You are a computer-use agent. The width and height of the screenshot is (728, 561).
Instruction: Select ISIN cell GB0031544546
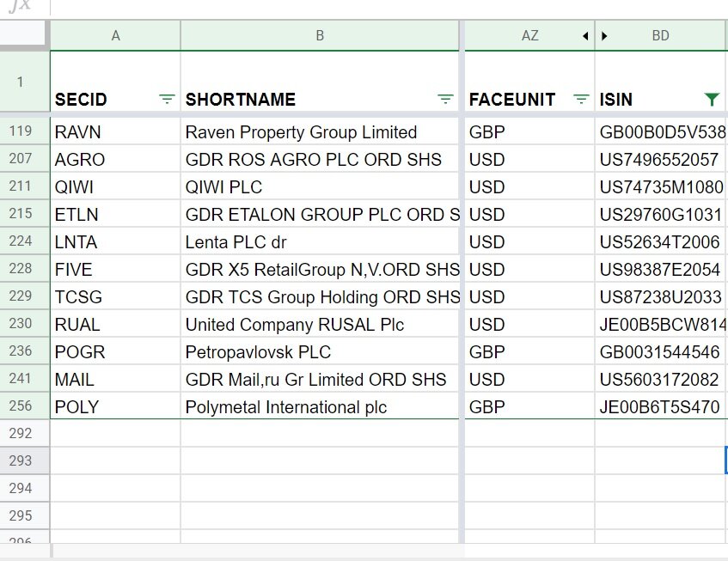point(660,351)
